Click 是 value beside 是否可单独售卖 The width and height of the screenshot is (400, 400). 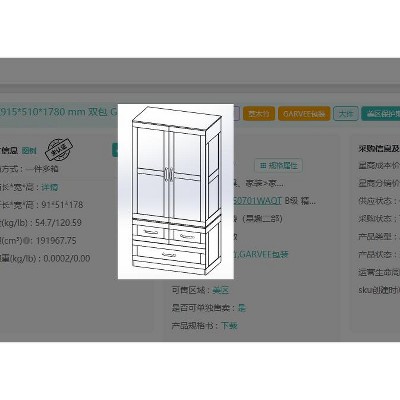point(242,308)
